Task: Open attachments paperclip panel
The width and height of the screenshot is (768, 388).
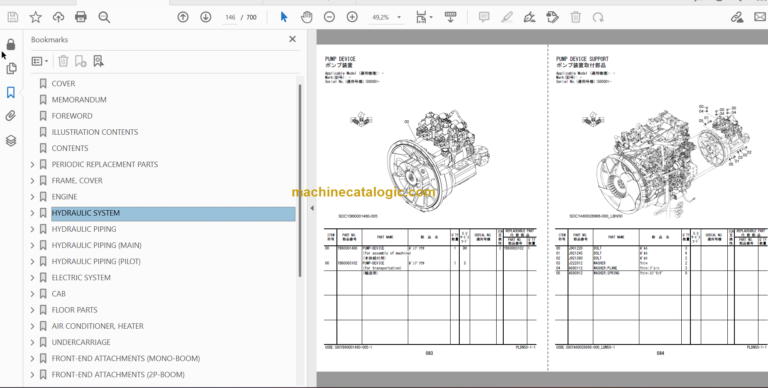Action: coord(11,116)
